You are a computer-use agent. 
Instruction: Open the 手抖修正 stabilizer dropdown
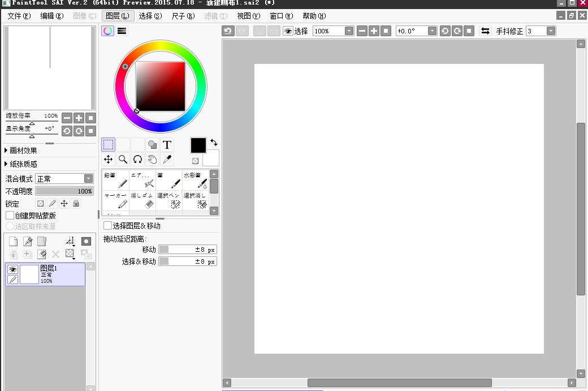[551, 31]
